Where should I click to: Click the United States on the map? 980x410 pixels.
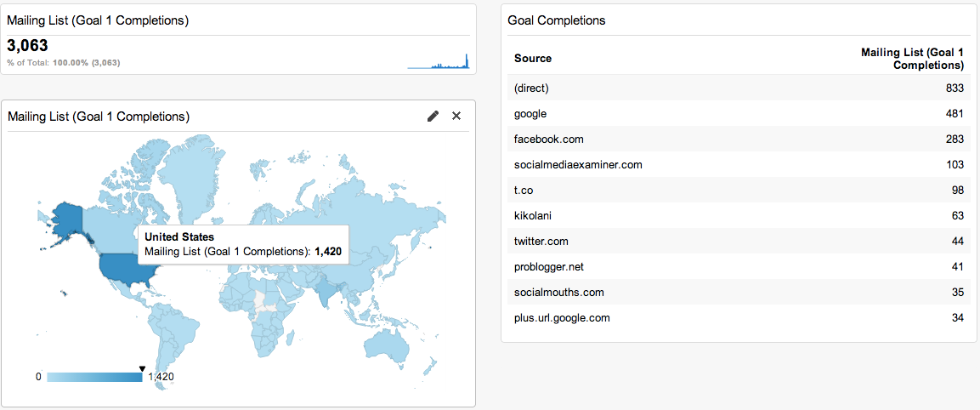point(123,270)
